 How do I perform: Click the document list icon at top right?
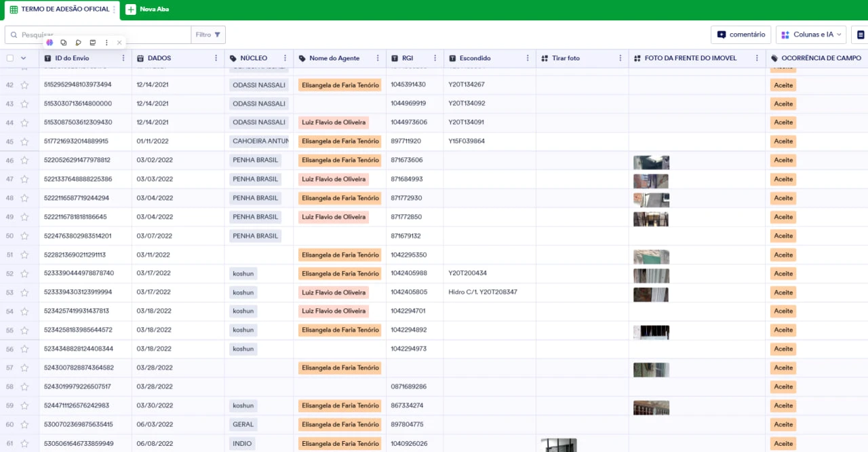(x=860, y=34)
